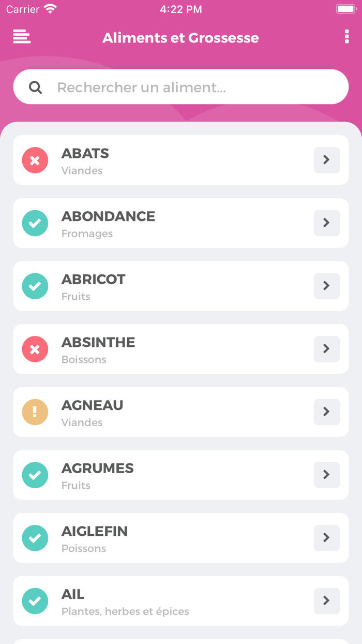Open the AGNEAU food entry
Image resolution: width=362 pixels, height=644 pixels.
181,412
